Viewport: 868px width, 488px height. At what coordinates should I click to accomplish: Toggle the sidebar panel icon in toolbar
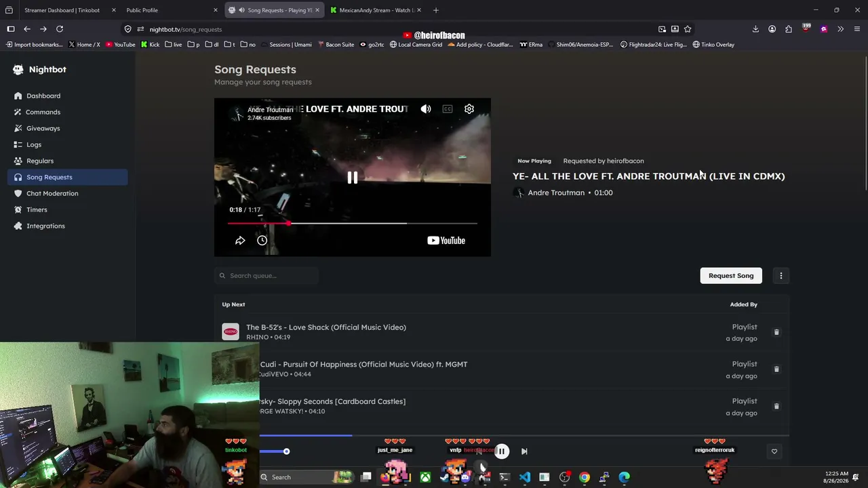tap(11, 29)
